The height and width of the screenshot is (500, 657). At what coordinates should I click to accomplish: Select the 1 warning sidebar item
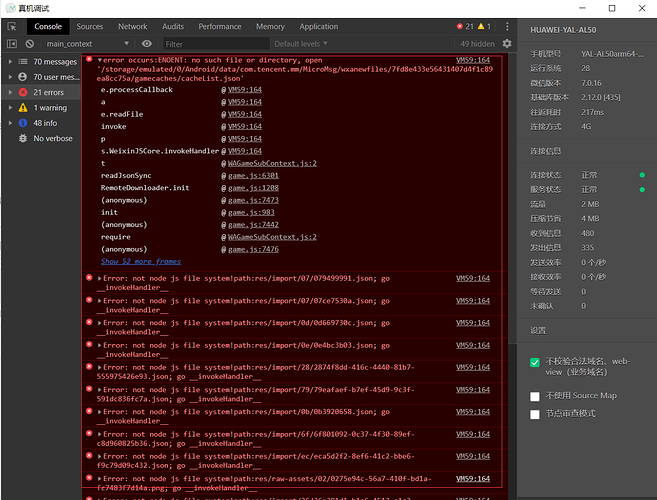click(x=42, y=108)
